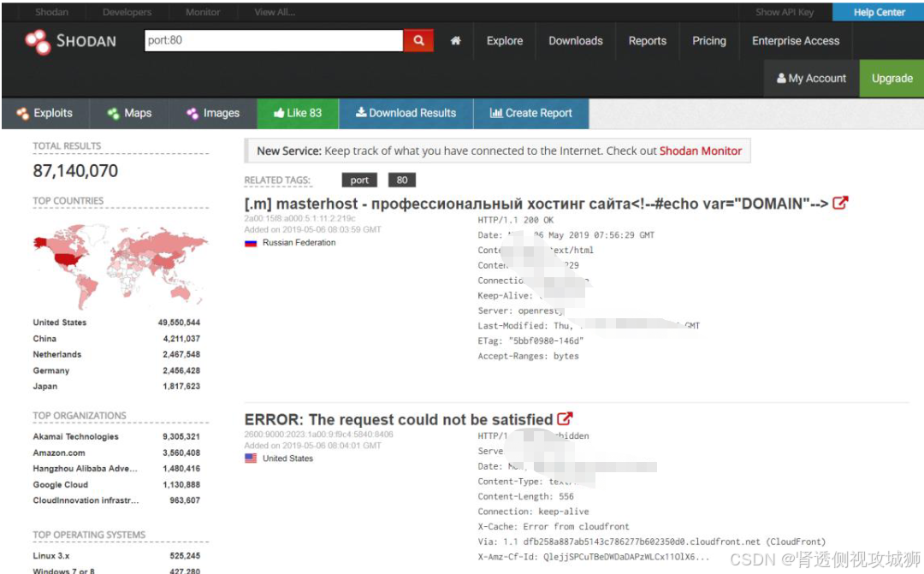Click the '80' related tag
Screen dimensions: 924x574
tap(402, 180)
